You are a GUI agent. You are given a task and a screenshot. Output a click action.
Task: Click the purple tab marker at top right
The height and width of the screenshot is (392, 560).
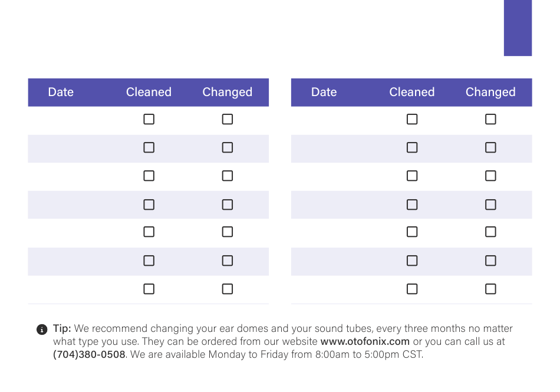coord(518,28)
